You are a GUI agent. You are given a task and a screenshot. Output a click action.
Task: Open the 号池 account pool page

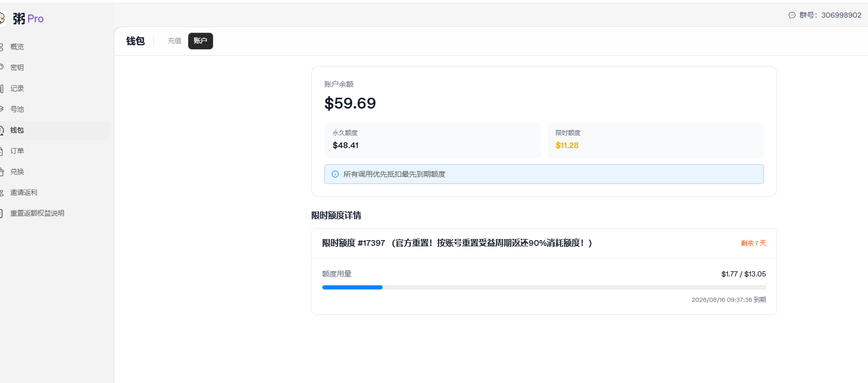pos(17,109)
